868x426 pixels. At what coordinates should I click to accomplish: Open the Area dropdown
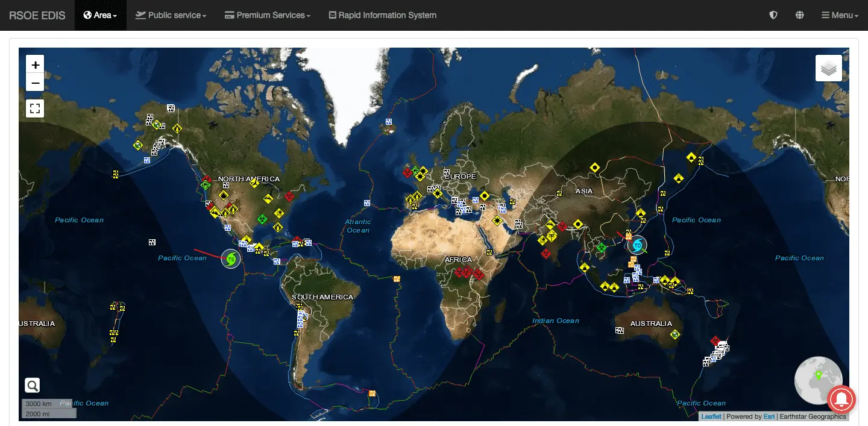pos(100,15)
